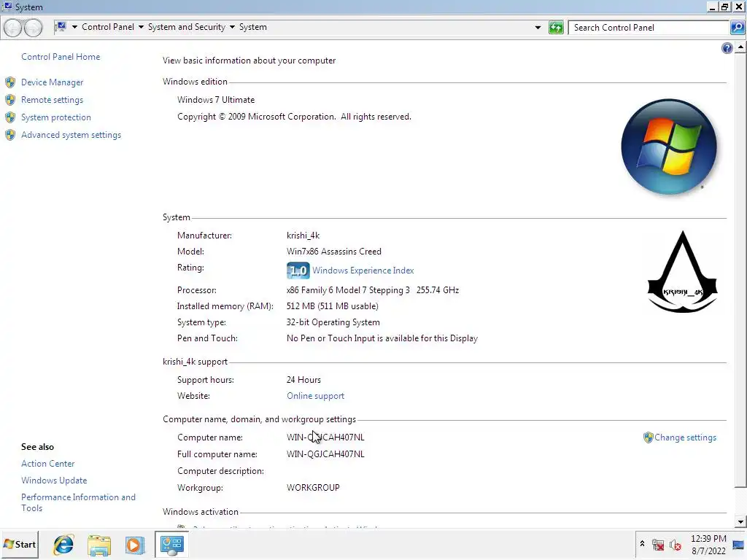Click the computer icon in address bar

point(61,27)
